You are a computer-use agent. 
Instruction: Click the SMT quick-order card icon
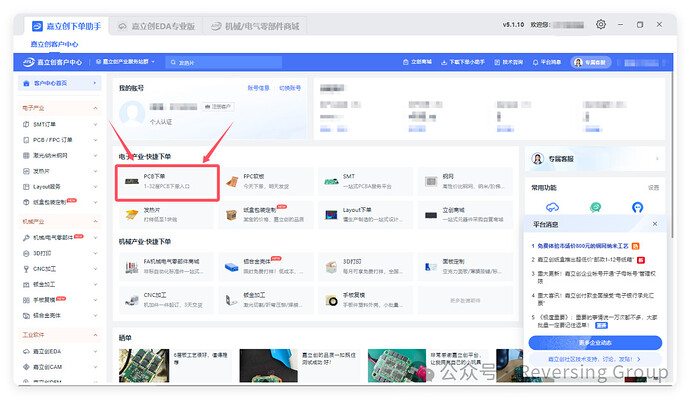[331, 181]
